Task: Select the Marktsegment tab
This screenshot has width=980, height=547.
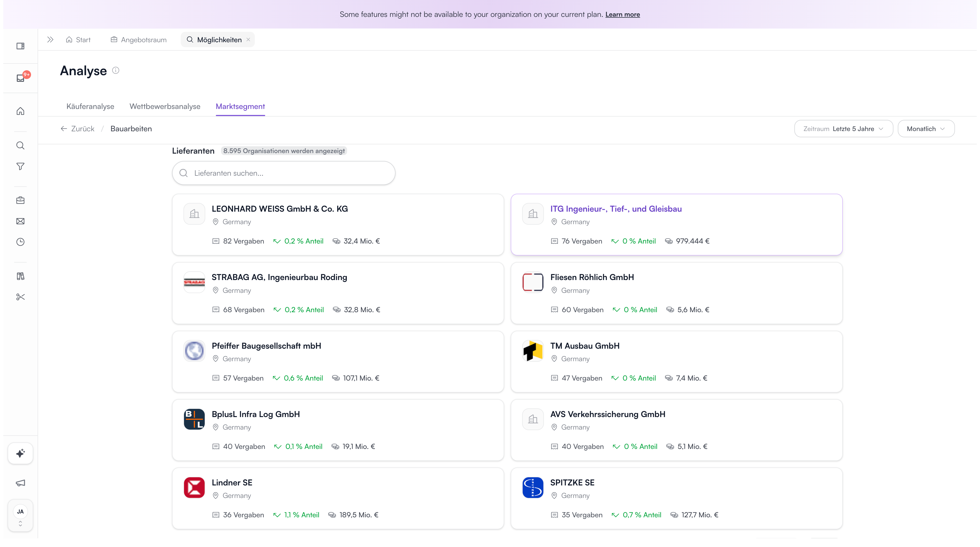Action: (240, 107)
